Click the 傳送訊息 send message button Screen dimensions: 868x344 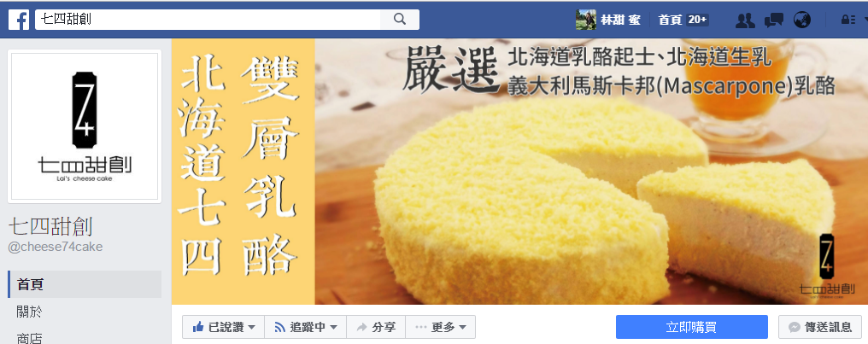pyautogui.click(x=820, y=327)
